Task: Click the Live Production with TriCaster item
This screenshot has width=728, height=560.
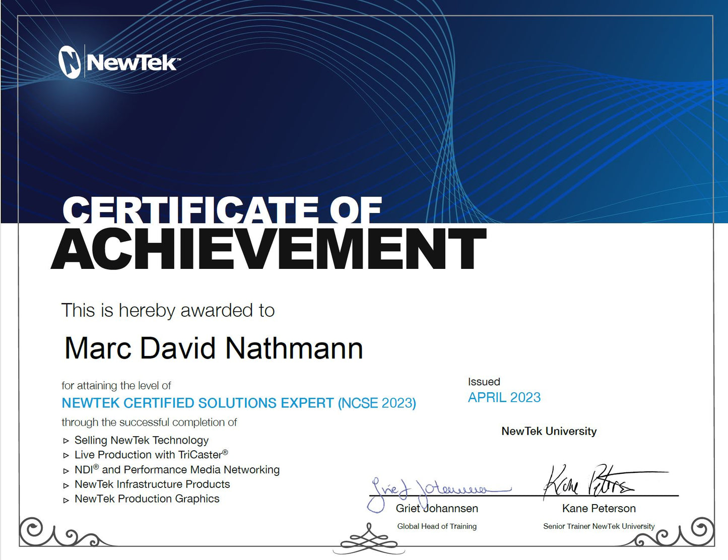Action: click(148, 455)
